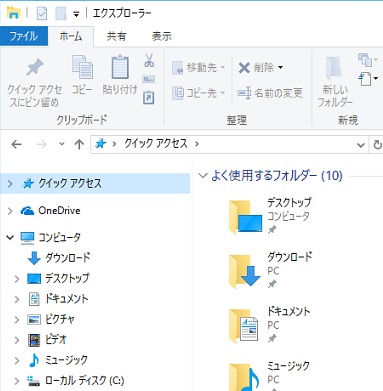Expand the OneDrive tree node

[x=10, y=211]
